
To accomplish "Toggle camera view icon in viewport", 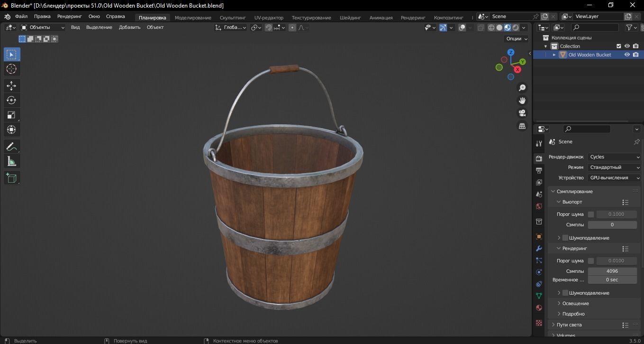I will click(x=522, y=113).
